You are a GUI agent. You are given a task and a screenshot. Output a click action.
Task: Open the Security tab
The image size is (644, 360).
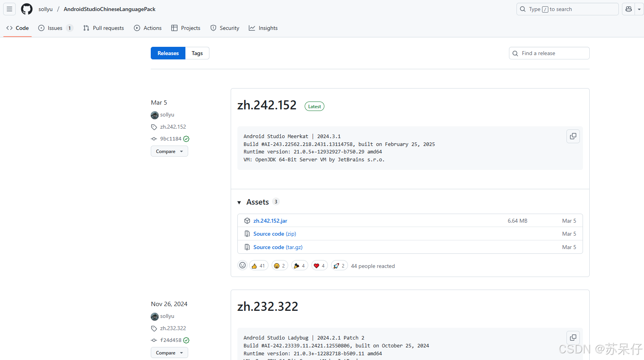tap(225, 28)
